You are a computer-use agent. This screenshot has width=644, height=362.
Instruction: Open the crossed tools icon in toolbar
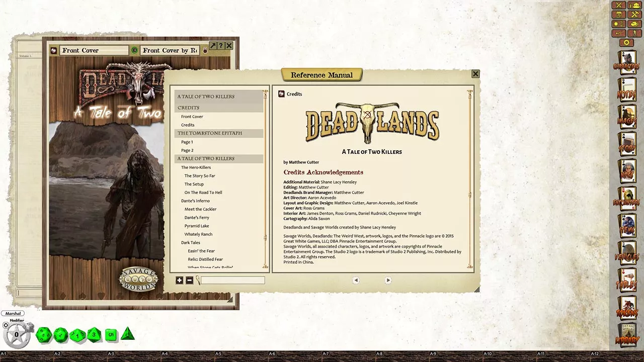pyautogui.click(x=635, y=15)
